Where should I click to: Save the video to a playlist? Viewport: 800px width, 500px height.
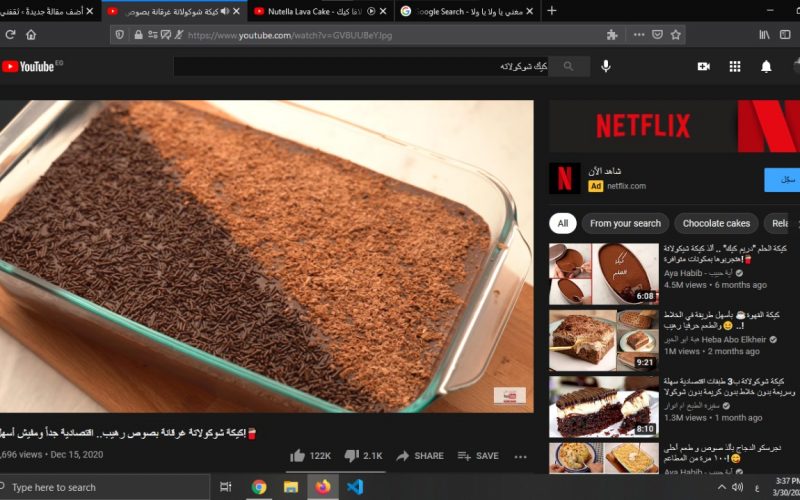[478, 456]
